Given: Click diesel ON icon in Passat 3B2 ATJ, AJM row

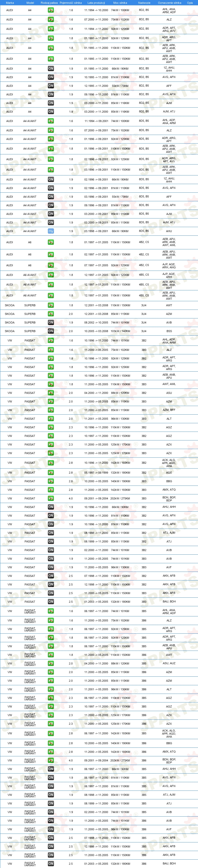Looking at the screenshot, I should pos(51,533).
